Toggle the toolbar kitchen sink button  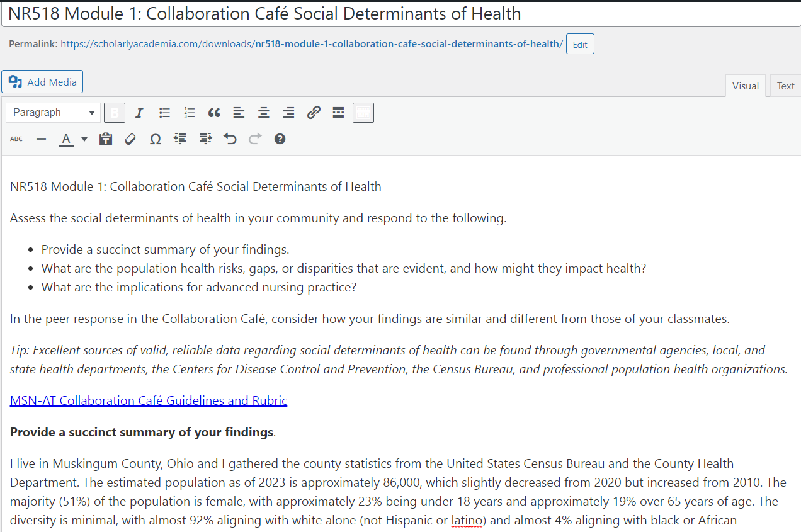[363, 113]
